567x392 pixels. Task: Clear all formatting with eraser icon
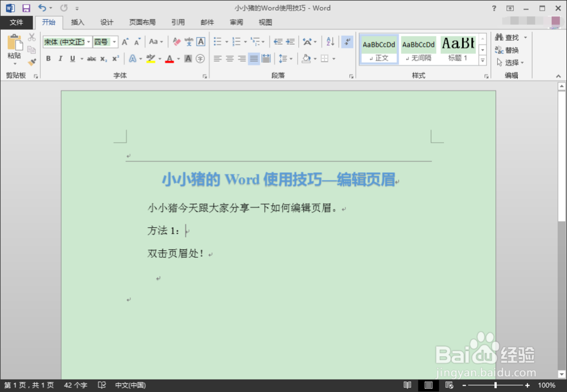tap(176, 42)
